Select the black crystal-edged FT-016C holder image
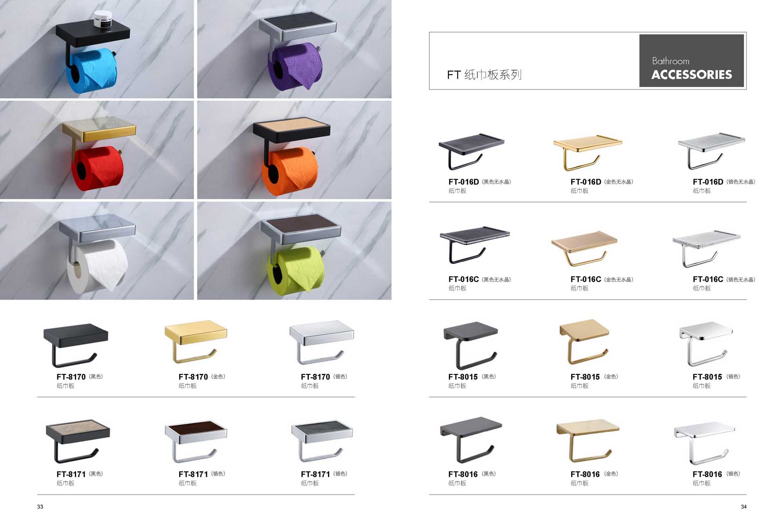This screenshot has width=784, height=532. pos(475,245)
